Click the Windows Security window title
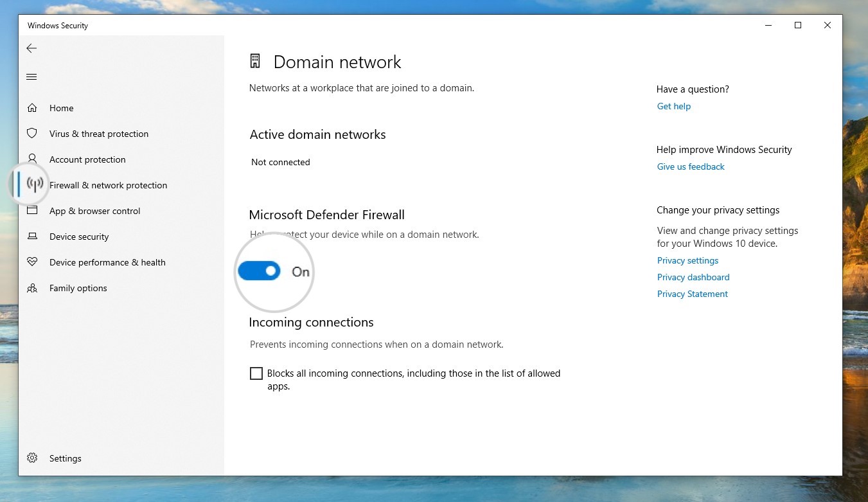 pyautogui.click(x=58, y=26)
